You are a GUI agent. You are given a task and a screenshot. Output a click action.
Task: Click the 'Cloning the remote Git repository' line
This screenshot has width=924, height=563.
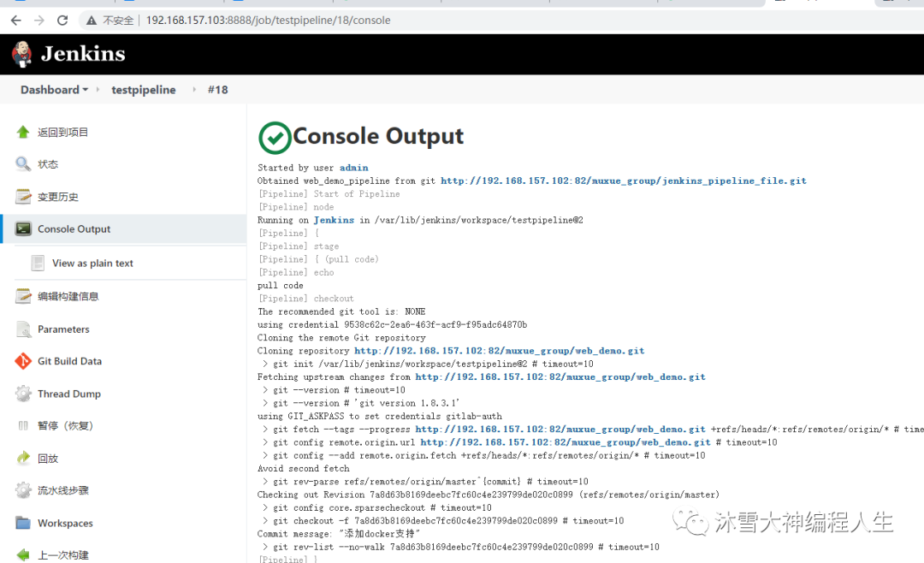click(x=341, y=338)
